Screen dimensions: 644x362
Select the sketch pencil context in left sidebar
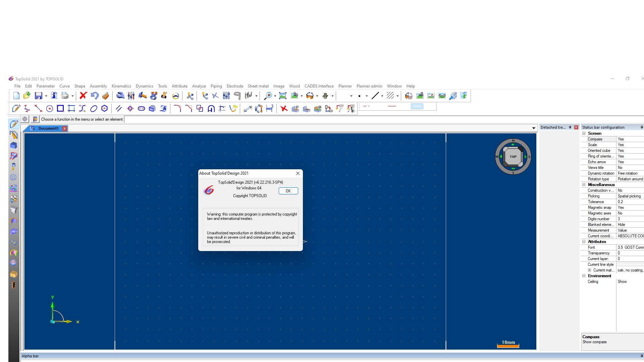tap(13, 124)
